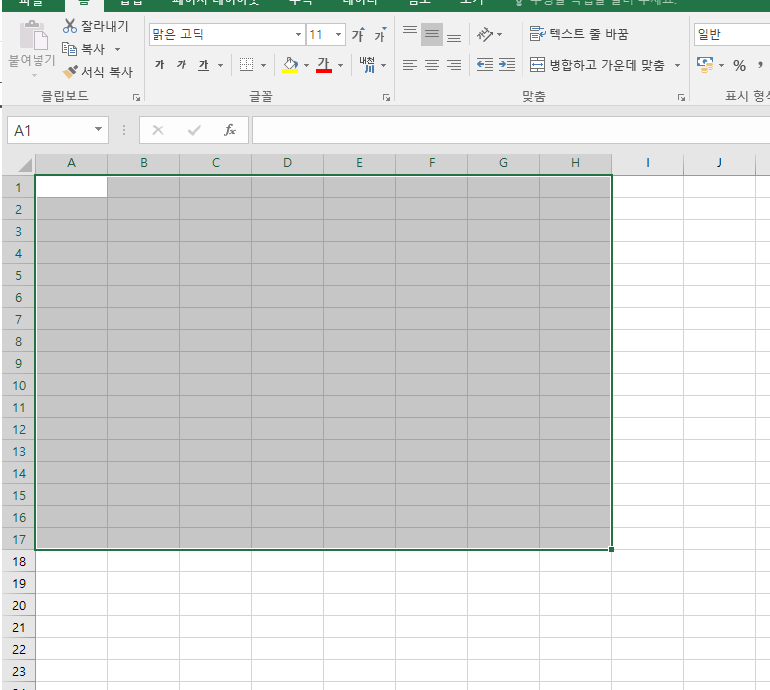Click Wrap Text (텍스트 줄 바꿈)
The height and width of the screenshot is (690, 770).
click(579, 34)
